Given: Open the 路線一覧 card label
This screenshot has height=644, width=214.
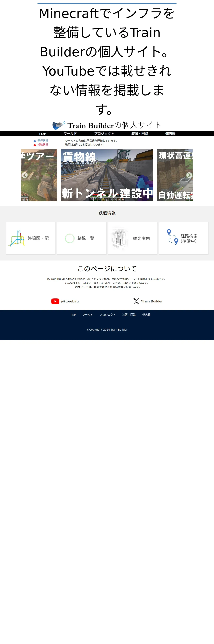Looking at the screenshot, I should [x=86, y=238].
